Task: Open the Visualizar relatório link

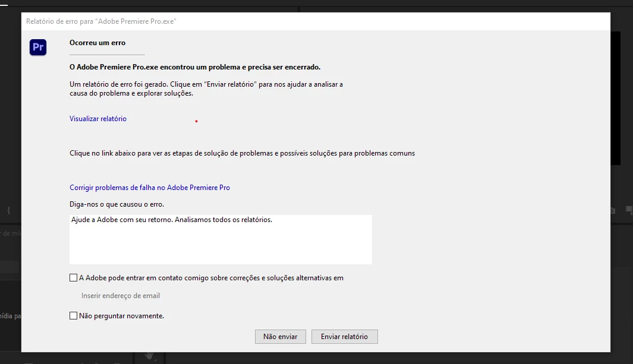Action: 97,119
